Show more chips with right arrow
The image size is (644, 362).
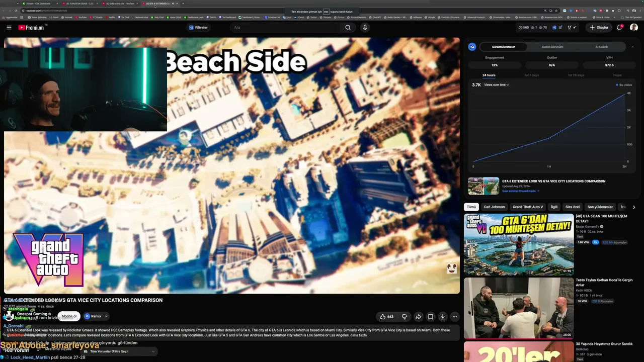[634, 207]
